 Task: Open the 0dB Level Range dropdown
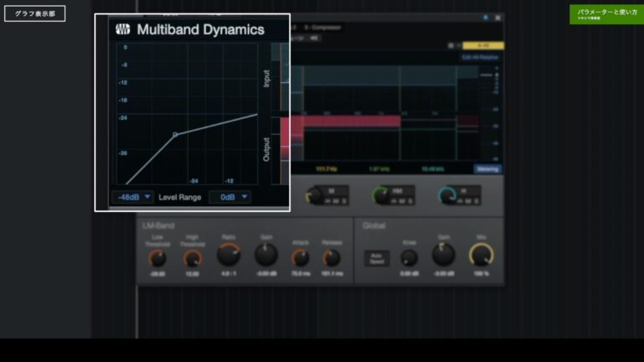tap(230, 197)
